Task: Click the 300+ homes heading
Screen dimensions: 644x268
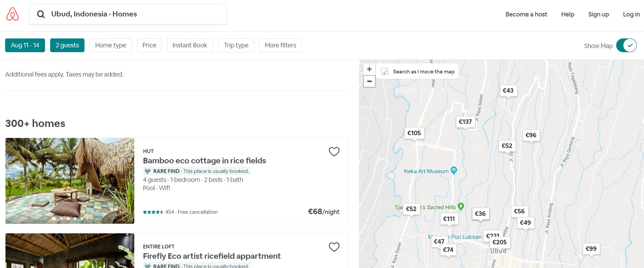Action: coord(35,124)
